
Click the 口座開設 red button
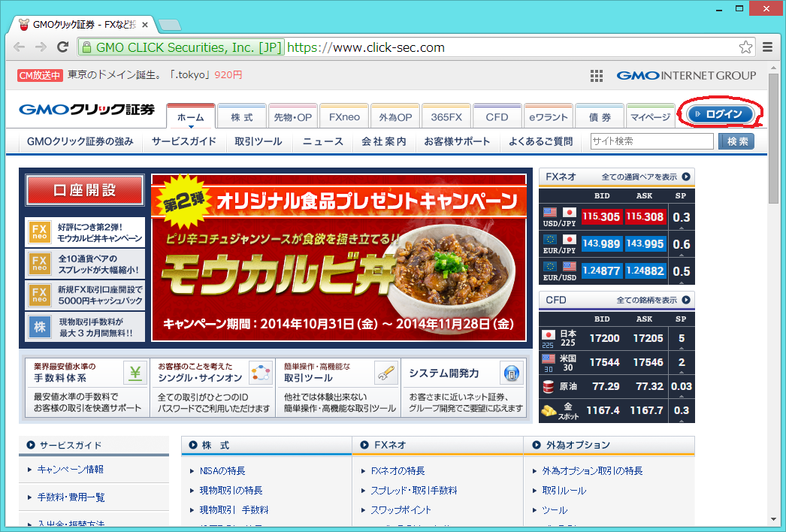pos(84,190)
